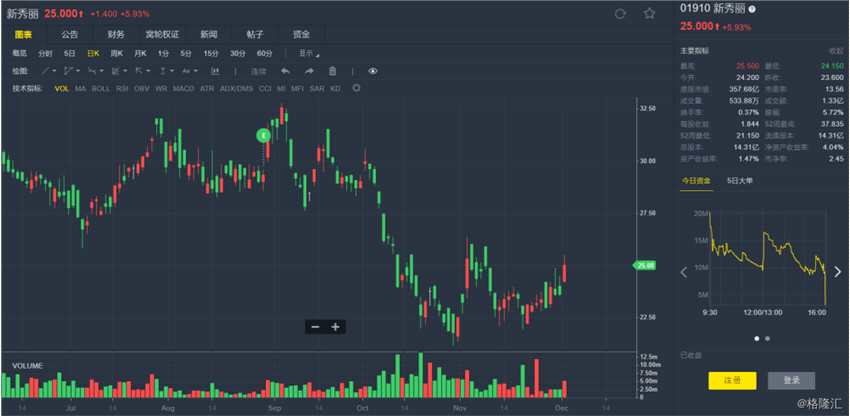Select the 分时 intraday period
The image size is (850, 416).
(45, 53)
